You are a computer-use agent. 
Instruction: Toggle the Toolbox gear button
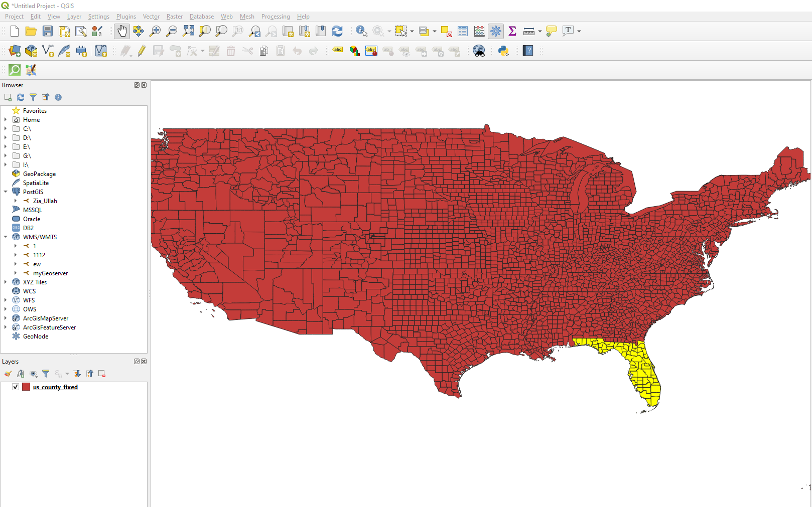point(496,31)
